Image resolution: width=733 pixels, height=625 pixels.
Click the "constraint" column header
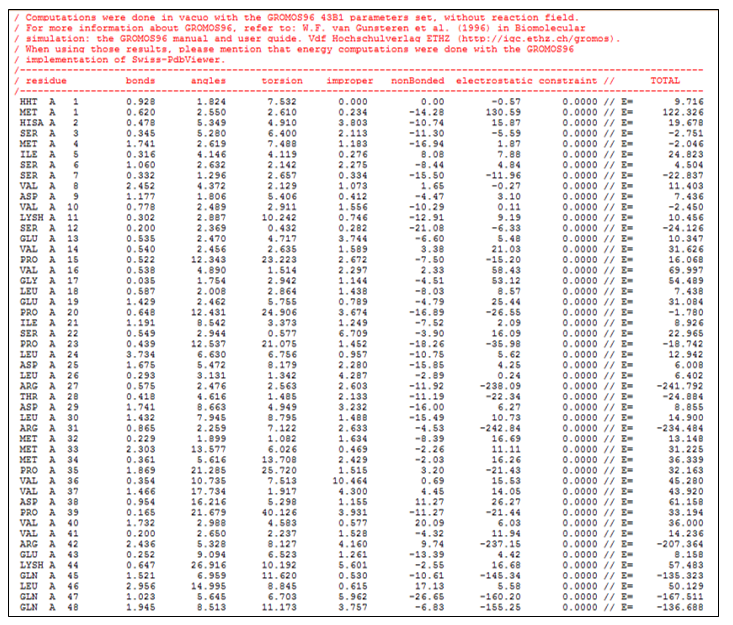pos(568,80)
